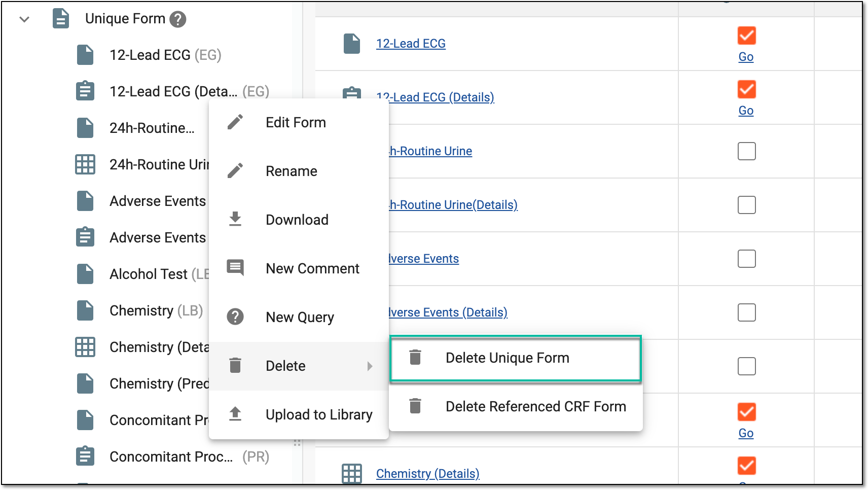The image size is (868, 490).
Task: Choose Edit Form from the context menu
Action: click(x=299, y=123)
